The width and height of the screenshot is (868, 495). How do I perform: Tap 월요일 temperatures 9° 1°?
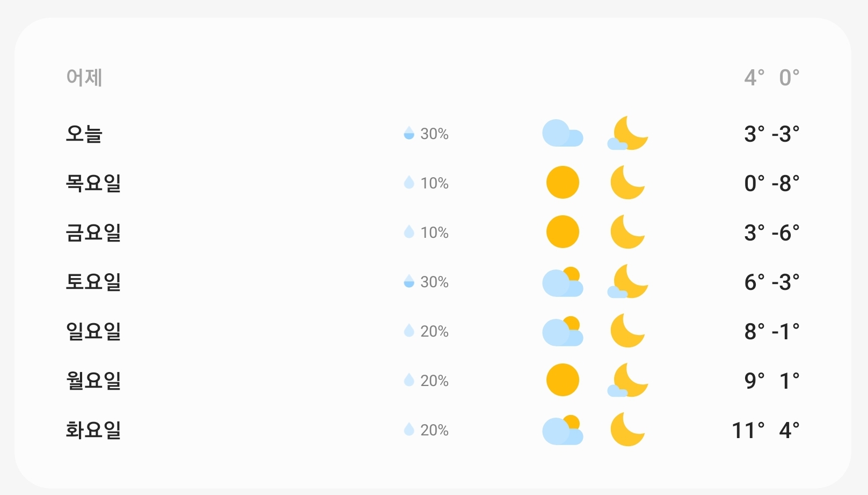point(771,381)
